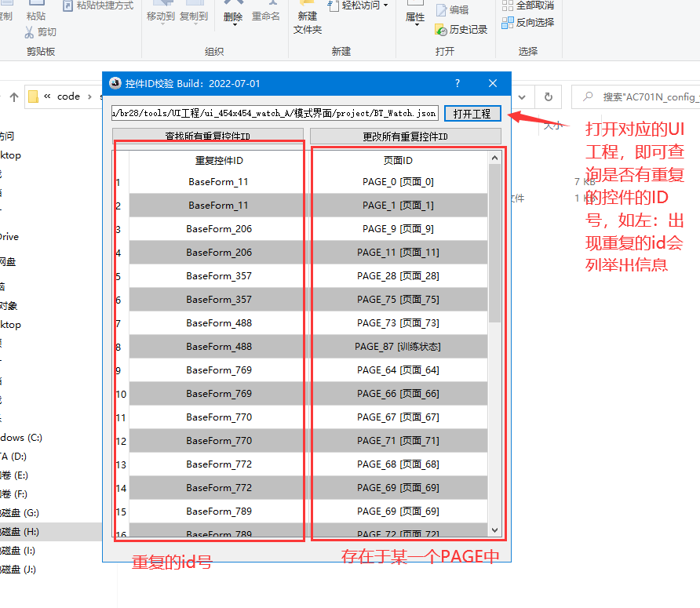Refresh the Explorer address bar location

coord(549,96)
